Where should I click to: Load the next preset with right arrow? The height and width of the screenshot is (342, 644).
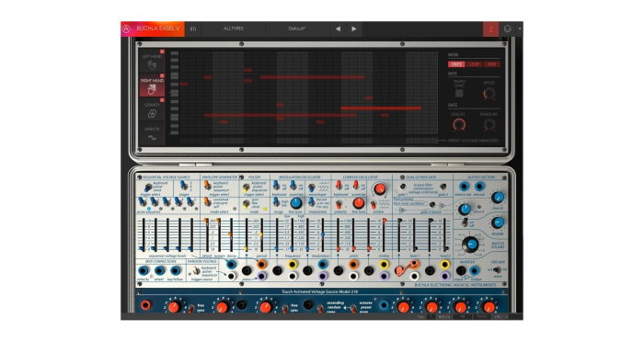coord(353,28)
